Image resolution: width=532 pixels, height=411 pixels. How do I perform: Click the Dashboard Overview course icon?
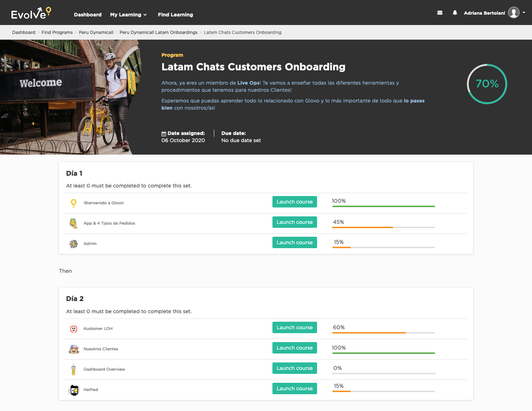click(x=74, y=370)
